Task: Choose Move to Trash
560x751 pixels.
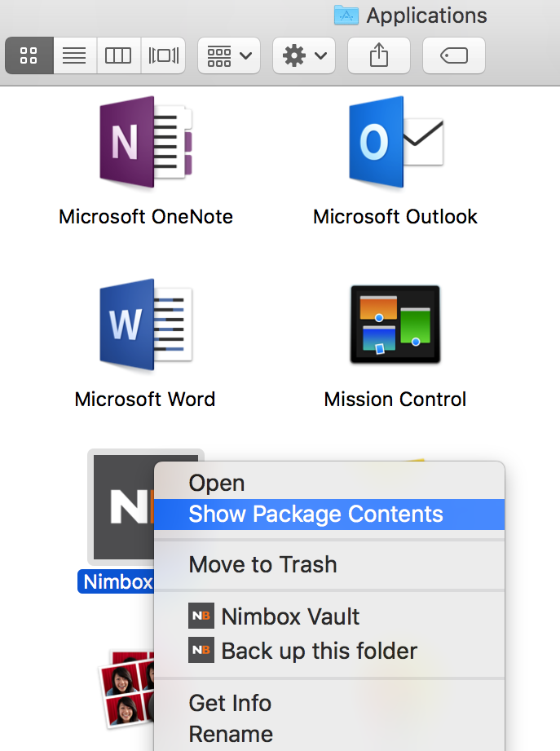Action: point(329,564)
